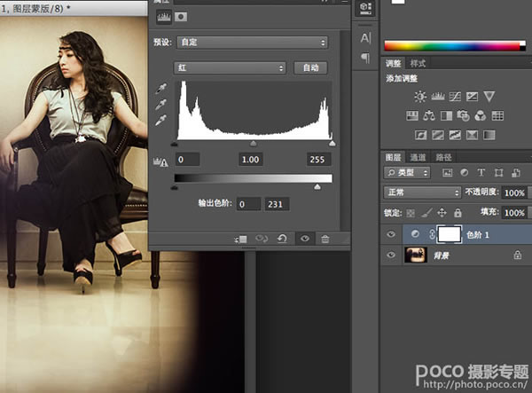Image resolution: width=532 pixels, height=393 pixels.
Task: Click the black point eyedropper
Action: click(161, 89)
